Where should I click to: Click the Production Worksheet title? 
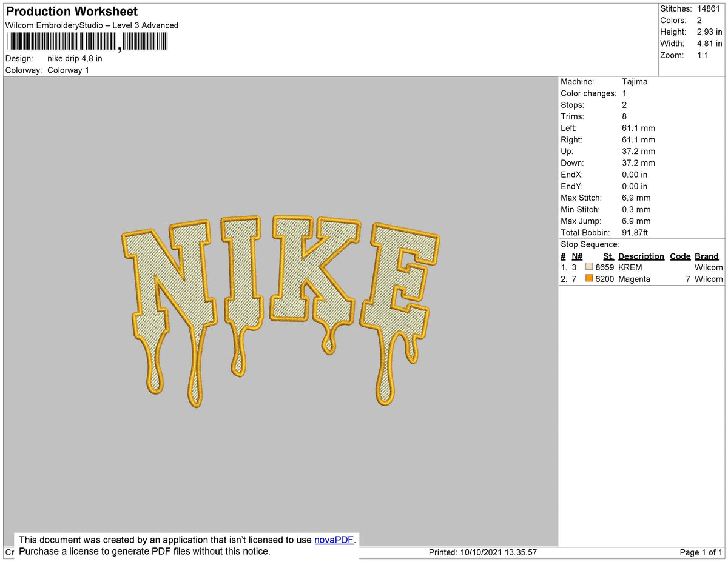71,11
